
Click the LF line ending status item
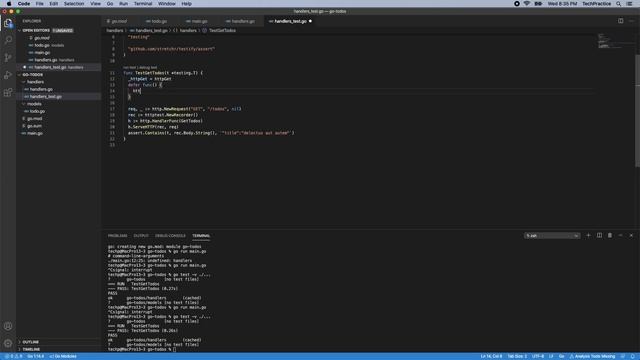[x=551, y=356]
